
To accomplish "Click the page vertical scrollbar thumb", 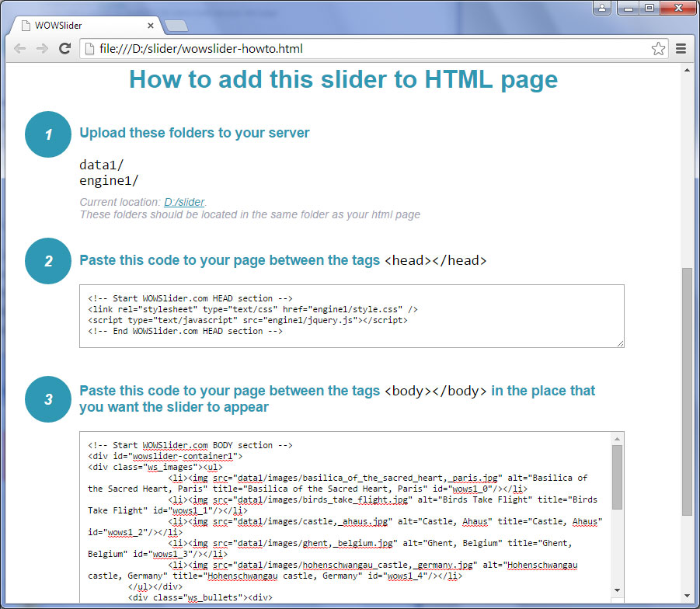I will click(x=687, y=391).
